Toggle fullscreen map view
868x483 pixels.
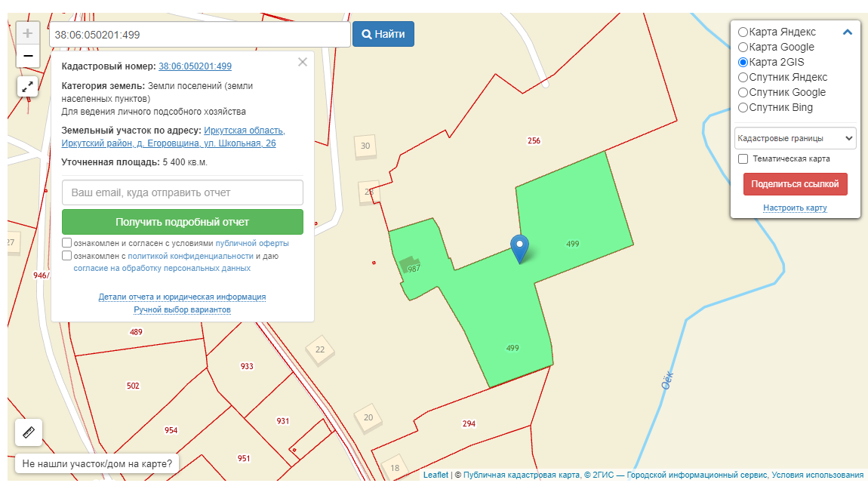tap(28, 87)
